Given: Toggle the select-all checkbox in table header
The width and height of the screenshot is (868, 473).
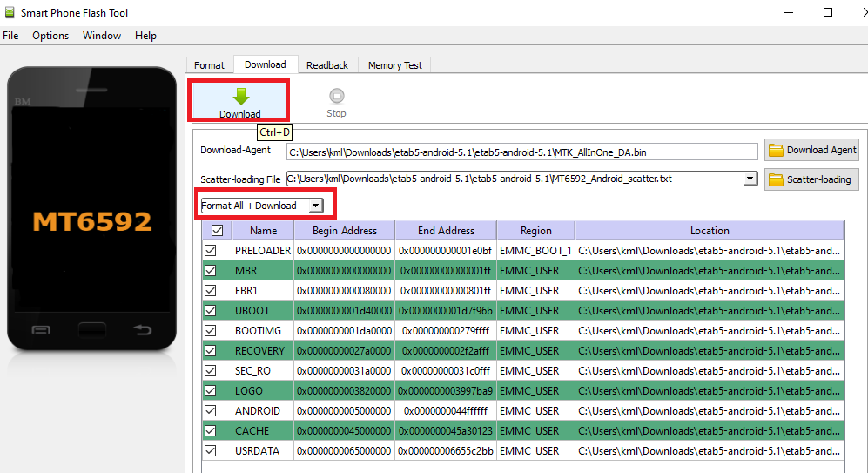Looking at the screenshot, I should (217, 231).
